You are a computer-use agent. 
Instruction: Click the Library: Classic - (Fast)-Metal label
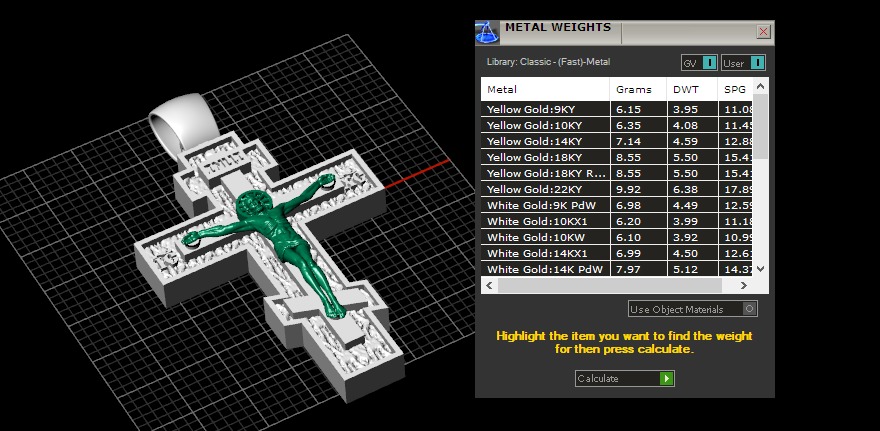(548, 62)
